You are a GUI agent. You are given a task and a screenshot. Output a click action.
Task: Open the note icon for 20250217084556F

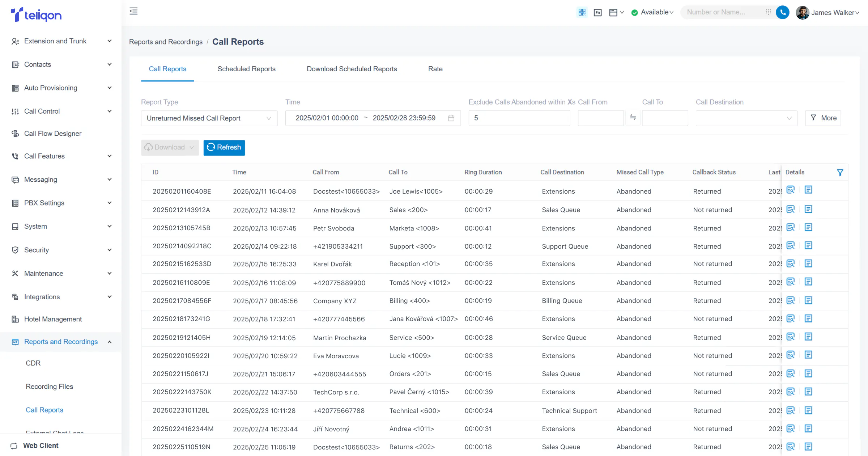click(808, 301)
